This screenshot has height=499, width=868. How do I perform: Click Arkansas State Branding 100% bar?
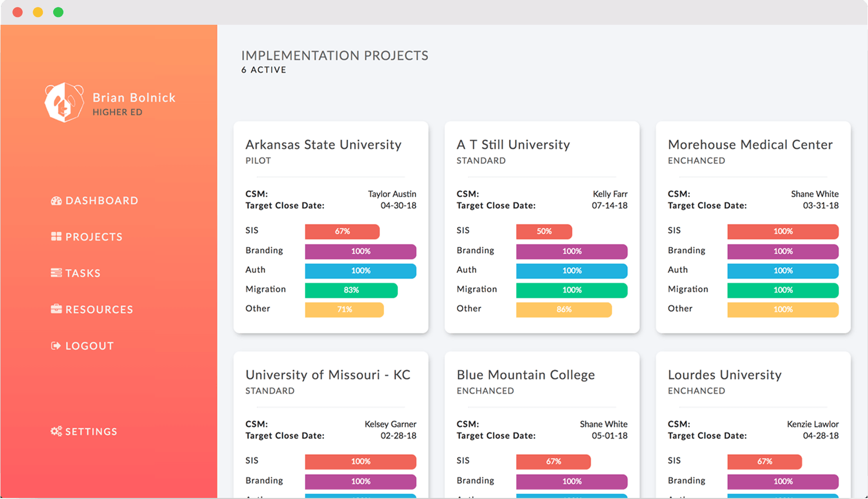(x=361, y=251)
